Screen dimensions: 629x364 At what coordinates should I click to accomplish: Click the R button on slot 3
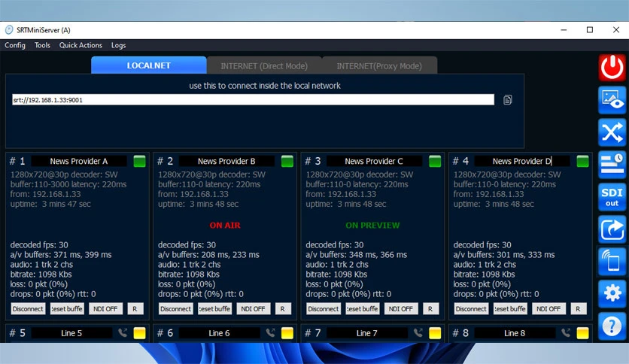[430, 308]
